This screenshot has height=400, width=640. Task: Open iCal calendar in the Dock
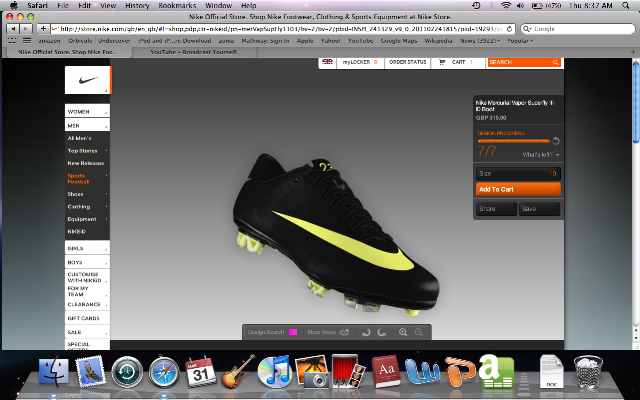[x=200, y=371]
